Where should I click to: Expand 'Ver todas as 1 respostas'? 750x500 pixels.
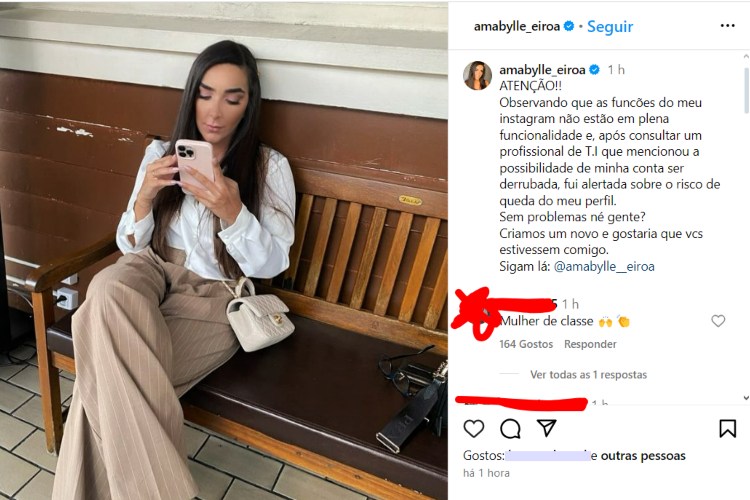tap(588, 375)
